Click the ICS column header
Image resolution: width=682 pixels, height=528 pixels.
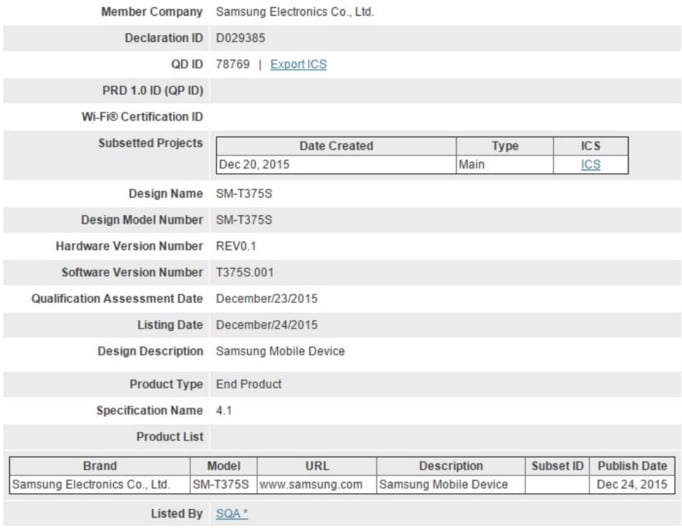click(x=591, y=146)
